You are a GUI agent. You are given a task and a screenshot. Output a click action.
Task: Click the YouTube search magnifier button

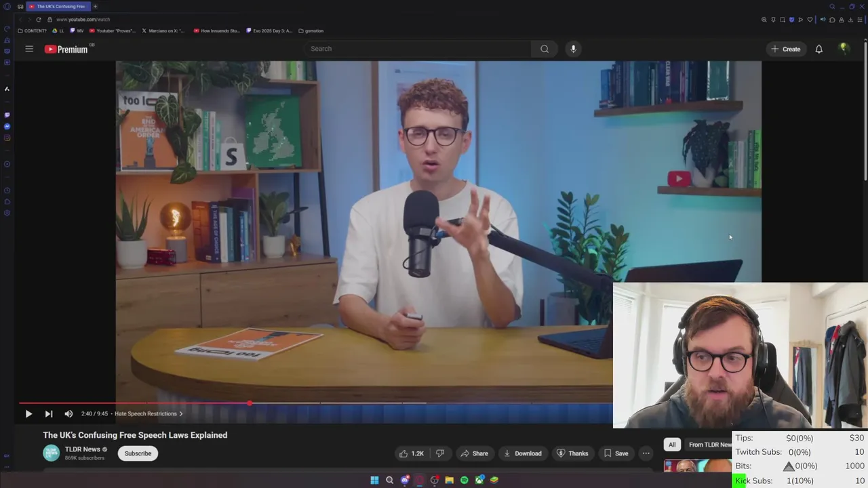click(545, 49)
